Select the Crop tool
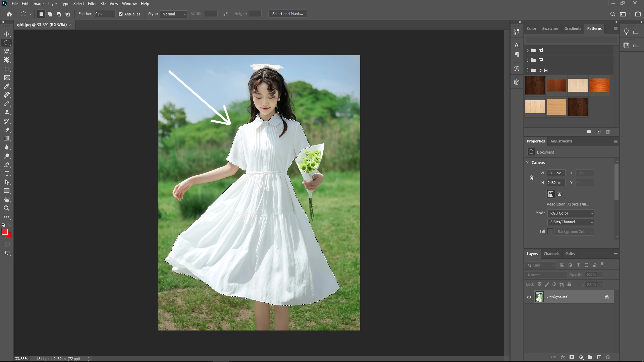 pyautogui.click(x=7, y=69)
